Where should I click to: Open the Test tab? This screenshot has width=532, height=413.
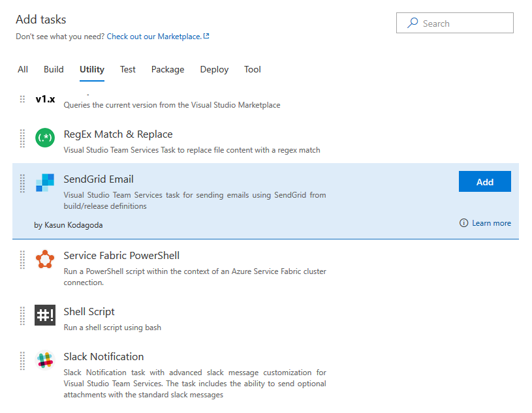tap(127, 70)
